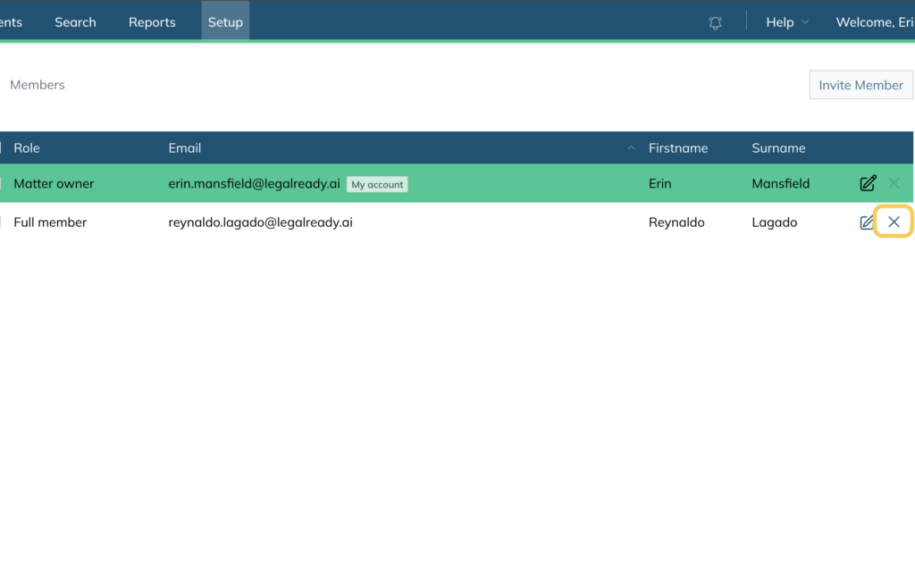
Task: Click the Full member role cell
Action: (50, 223)
